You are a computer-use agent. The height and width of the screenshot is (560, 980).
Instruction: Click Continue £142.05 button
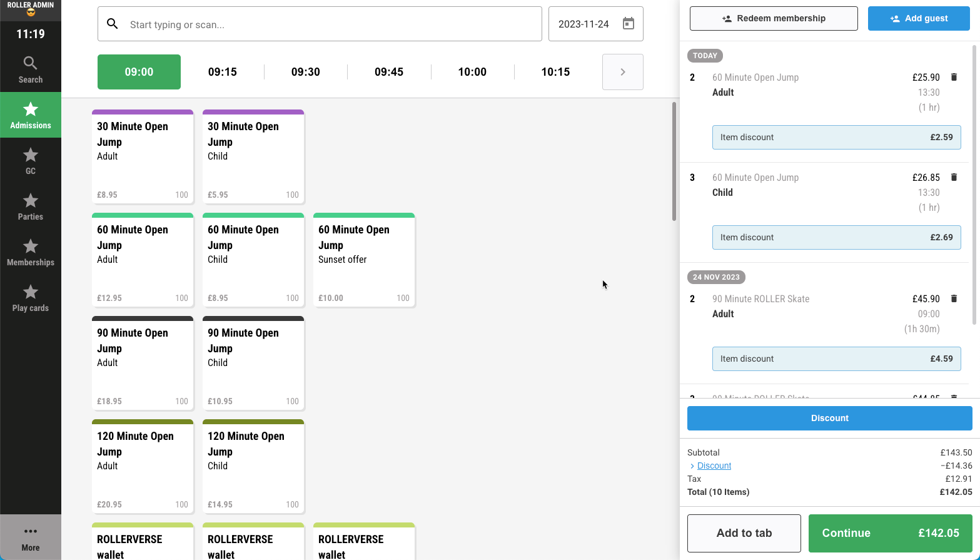tap(891, 533)
